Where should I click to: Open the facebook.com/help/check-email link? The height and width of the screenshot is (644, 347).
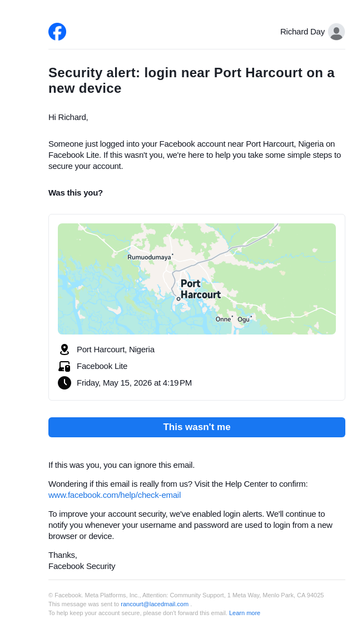pyautogui.click(x=115, y=495)
